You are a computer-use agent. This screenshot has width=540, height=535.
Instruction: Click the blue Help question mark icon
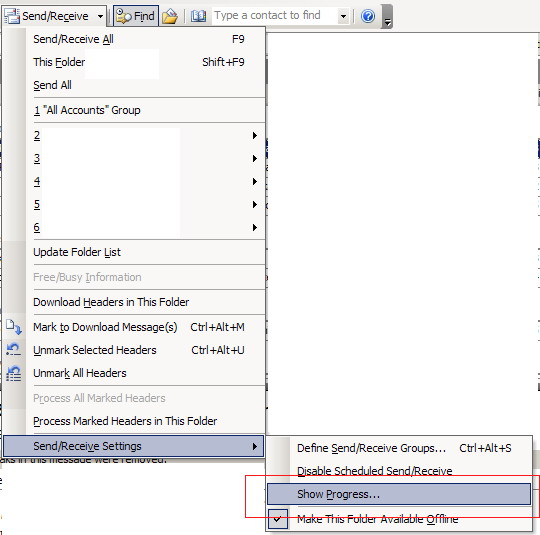368,16
